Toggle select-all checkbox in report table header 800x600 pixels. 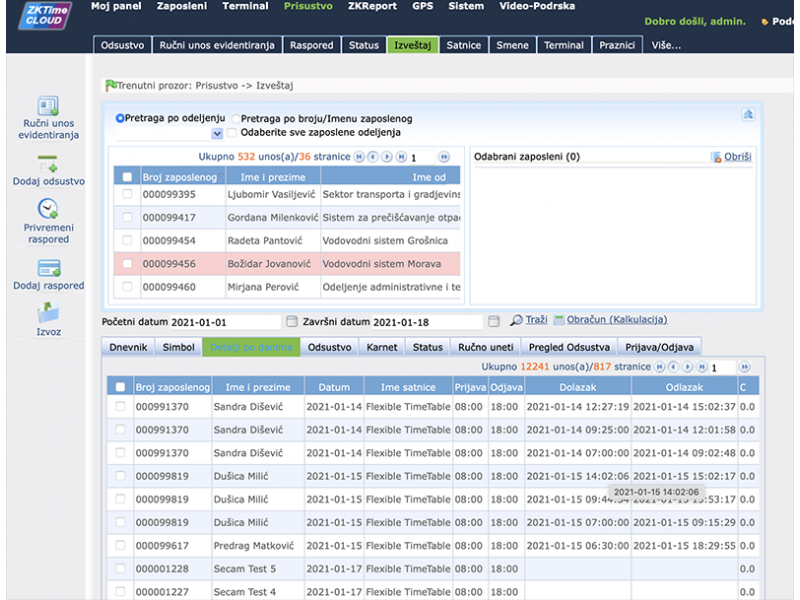click(x=120, y=387)
